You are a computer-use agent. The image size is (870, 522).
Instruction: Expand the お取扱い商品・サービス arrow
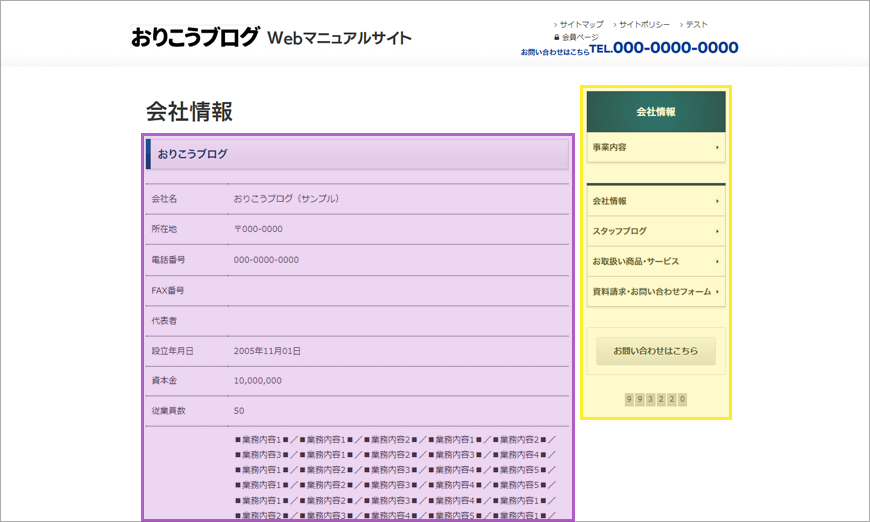[x=717, y=262]
